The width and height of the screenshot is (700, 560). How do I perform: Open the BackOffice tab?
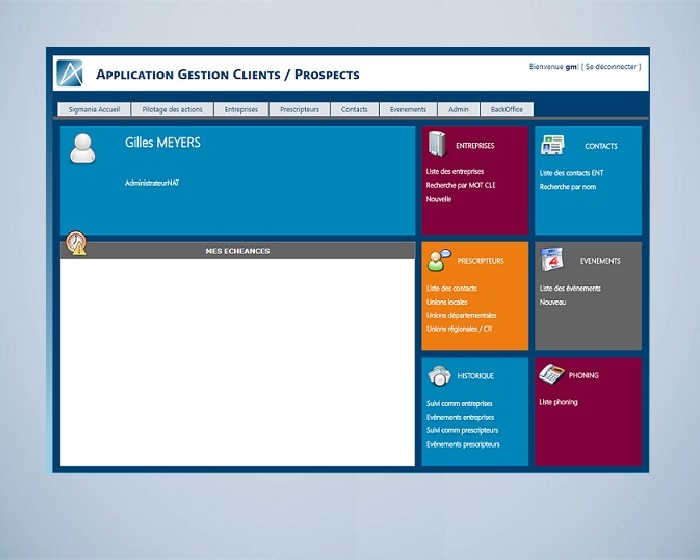507,109
